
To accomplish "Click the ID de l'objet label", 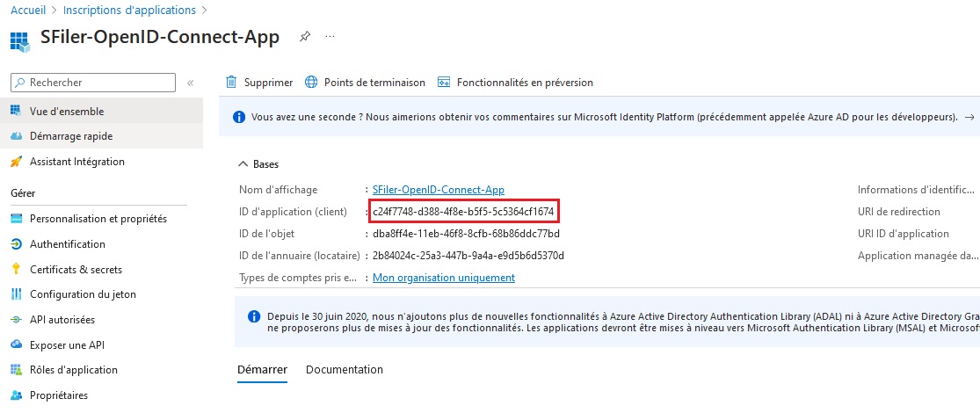I will coord(266,234).
